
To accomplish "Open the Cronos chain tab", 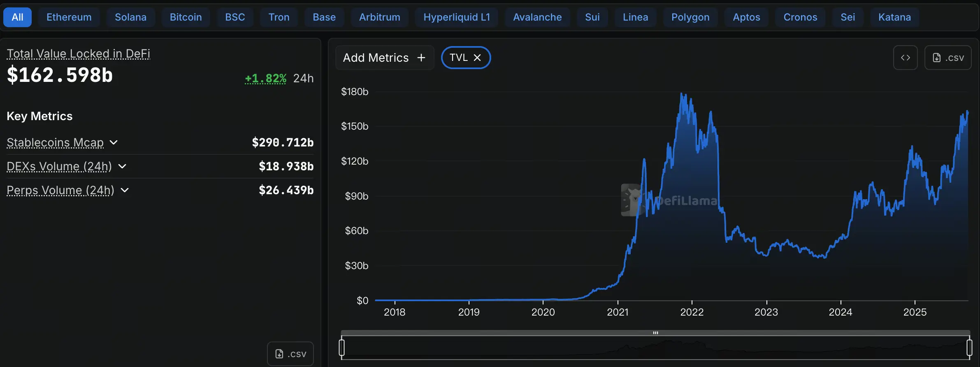I will click(800, 17).
